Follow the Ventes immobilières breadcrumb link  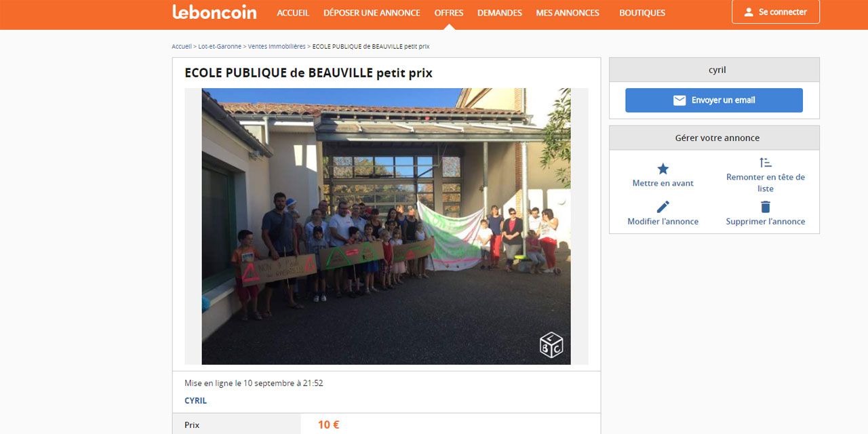pos(277,47)
